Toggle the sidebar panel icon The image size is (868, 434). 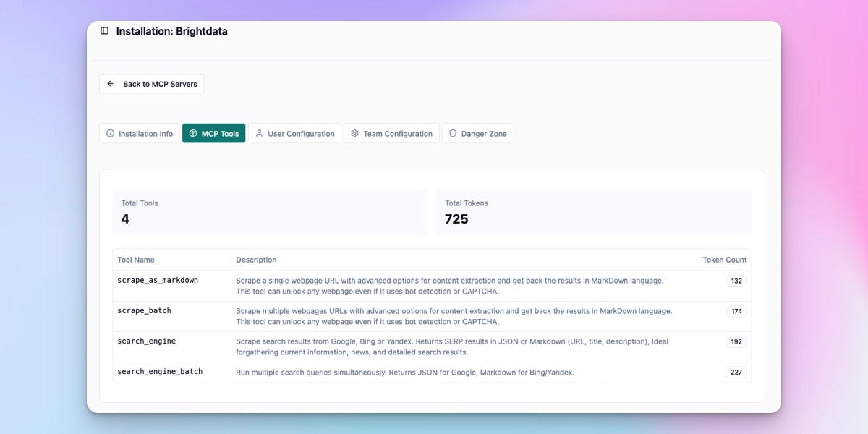click(x=105, y=31)
